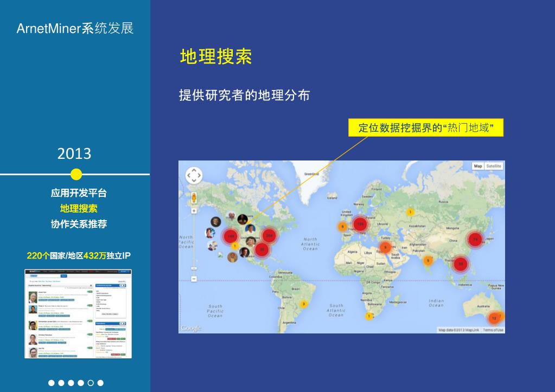The width and height of the screenshot is (555, 392).
Task: Click Map data ©2013 MapLink text
Action: [x=458, y=330]
